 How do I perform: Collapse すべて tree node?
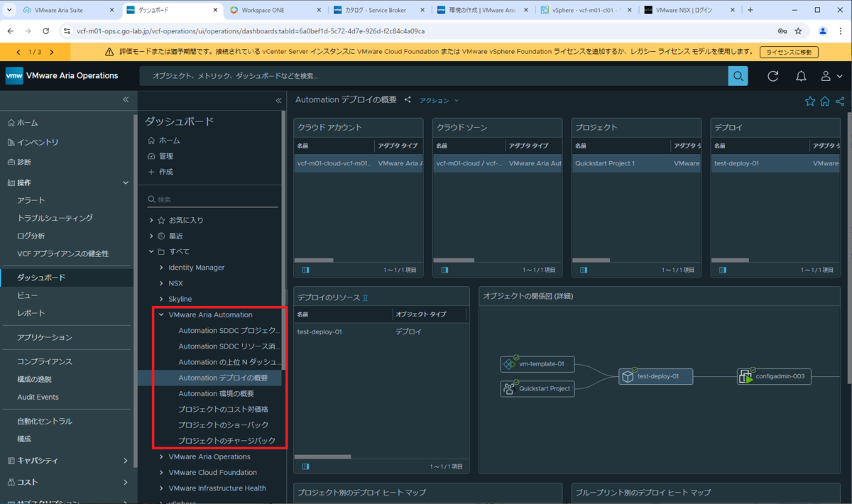[x=151, y=251]
